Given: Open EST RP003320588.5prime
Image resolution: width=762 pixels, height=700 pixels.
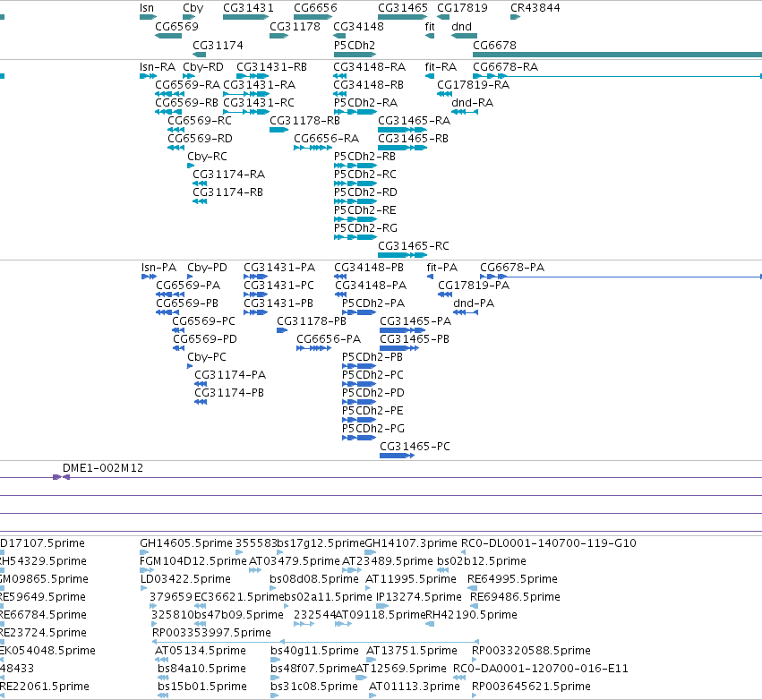Looking at the screenshot, I should [x=531, y=650].
